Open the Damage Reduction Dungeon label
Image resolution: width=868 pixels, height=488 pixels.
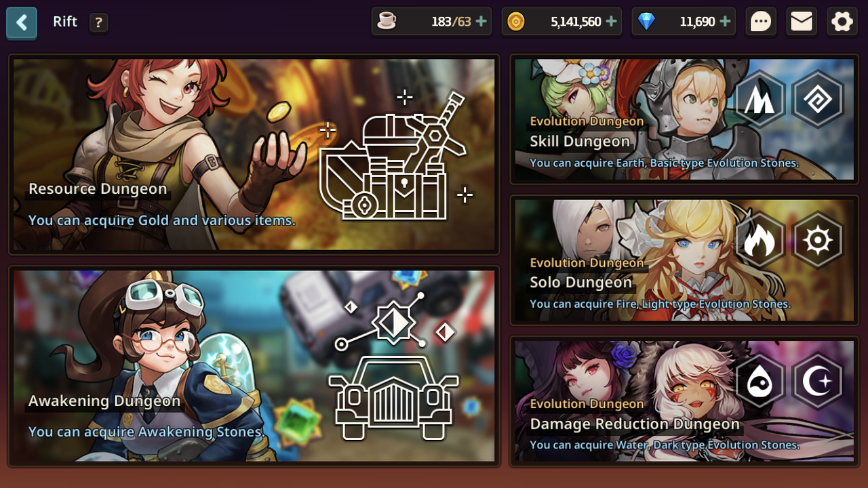pos(635,424)
